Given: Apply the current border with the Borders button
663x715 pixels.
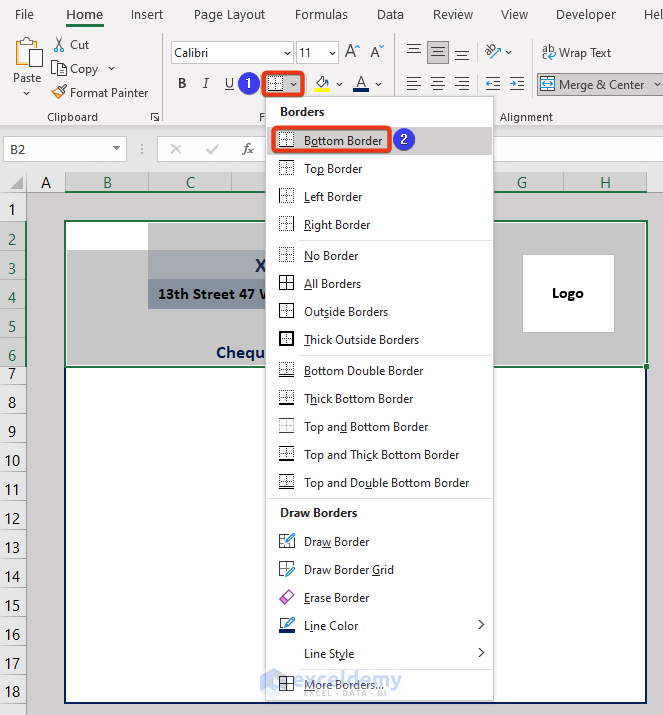Looking at the screenshot, I should pyautogui.click(x=275, y=84).
